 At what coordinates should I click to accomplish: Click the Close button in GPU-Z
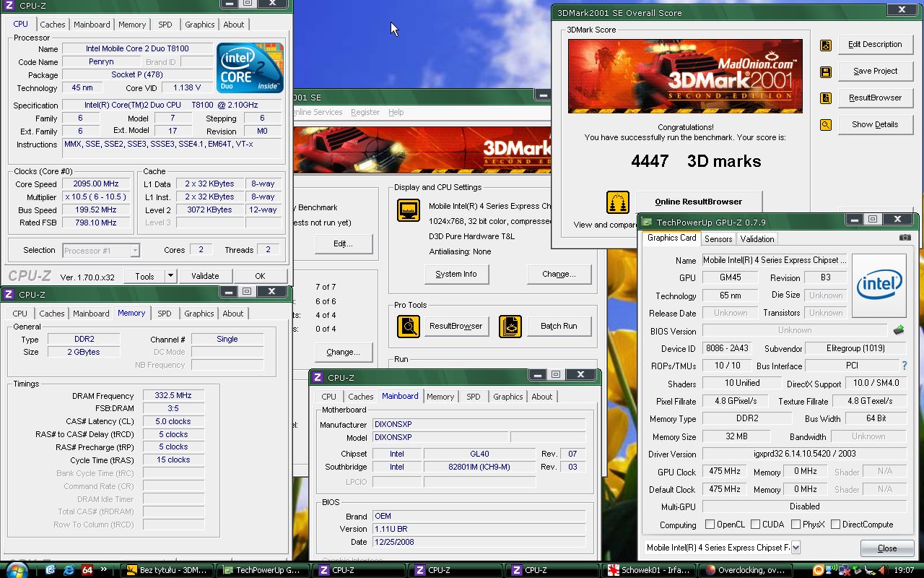887,548
